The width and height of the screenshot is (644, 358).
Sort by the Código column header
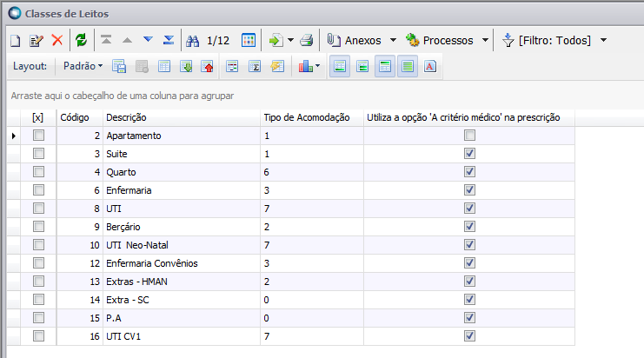coord(80,117)
